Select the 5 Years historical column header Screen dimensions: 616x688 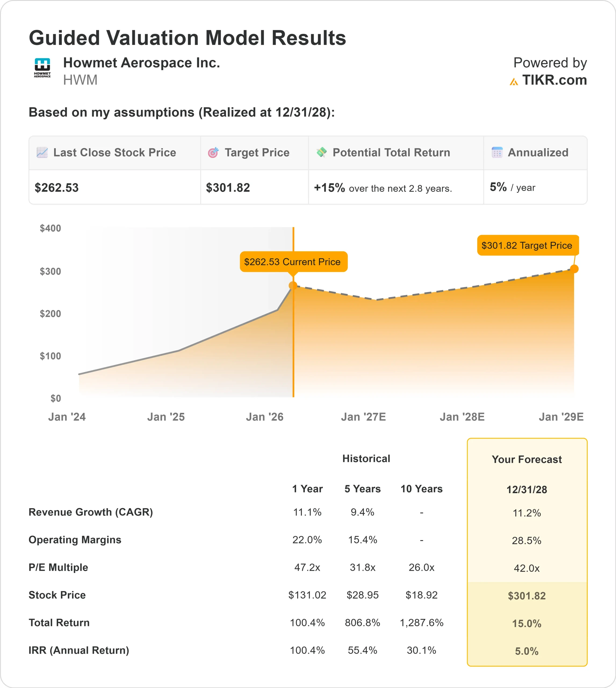click(362, 489)
